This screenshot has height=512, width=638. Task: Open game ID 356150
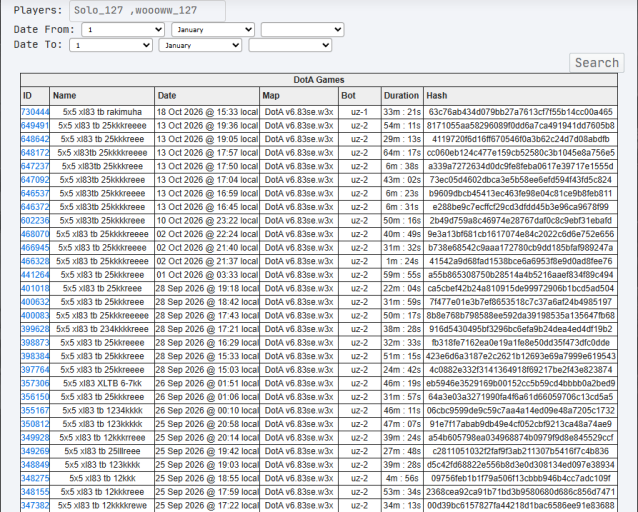coord(35,397)
